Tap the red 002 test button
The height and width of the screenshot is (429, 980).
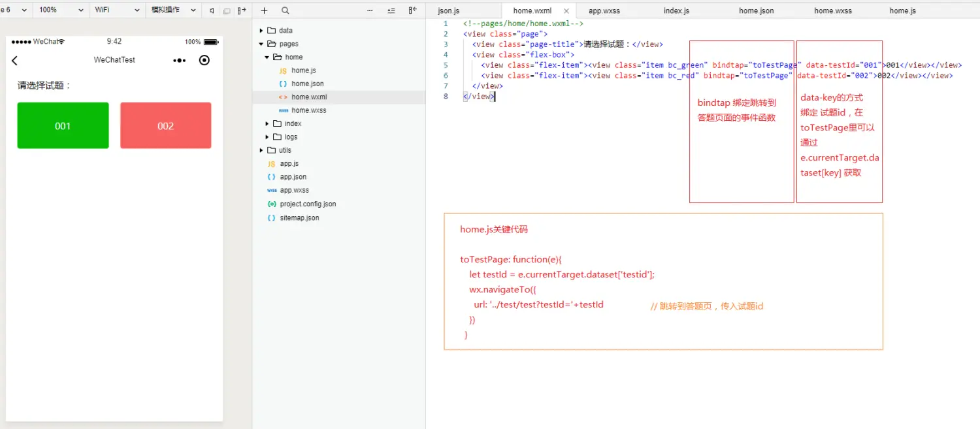[165, 125]
